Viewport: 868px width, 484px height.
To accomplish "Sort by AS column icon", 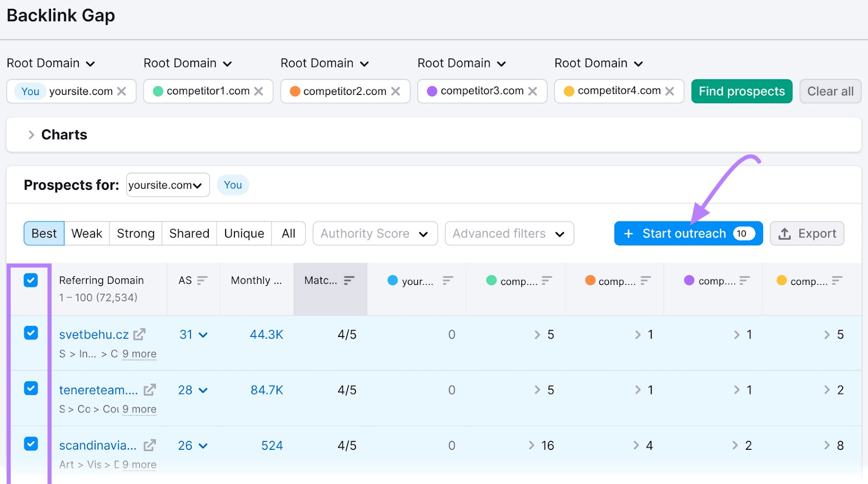I will pyautogui.click(x=202, y=281).
